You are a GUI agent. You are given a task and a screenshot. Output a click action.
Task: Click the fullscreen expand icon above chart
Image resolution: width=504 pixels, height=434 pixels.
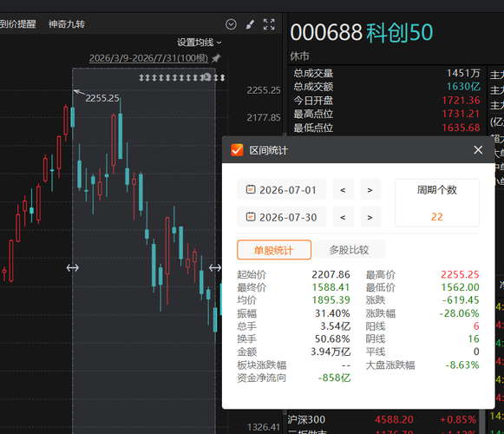pos(269,24)
